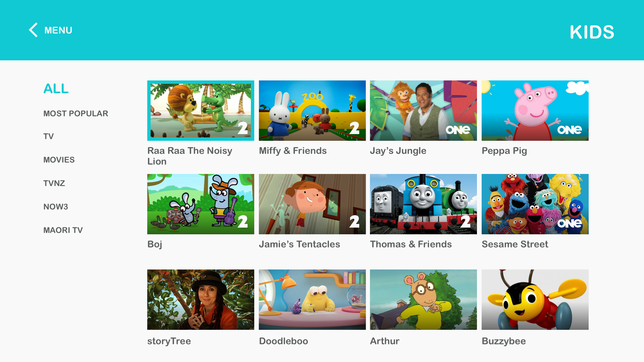Click the Arthur title link
This screenshot has height=362, width=644.
pos(385,341)
